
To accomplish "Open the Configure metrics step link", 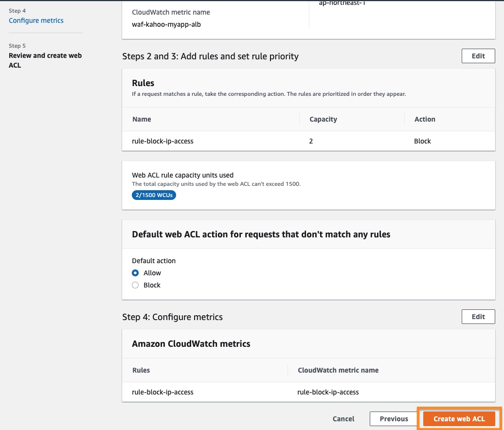I will point(36,20).
